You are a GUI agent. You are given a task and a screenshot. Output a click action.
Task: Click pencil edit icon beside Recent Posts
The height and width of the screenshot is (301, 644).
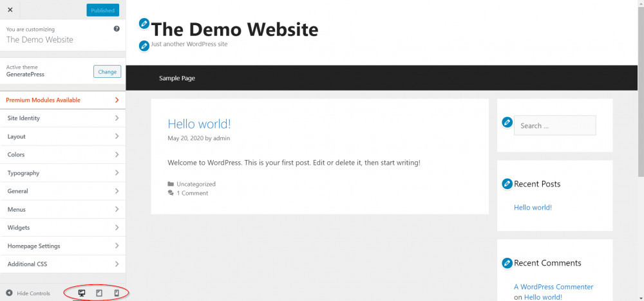[x=507, y=184]
